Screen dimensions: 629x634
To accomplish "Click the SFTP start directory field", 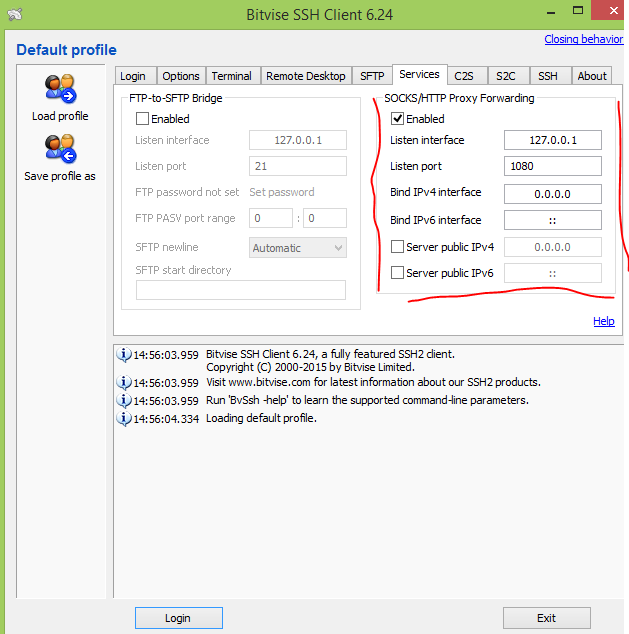I will point(241,290).
